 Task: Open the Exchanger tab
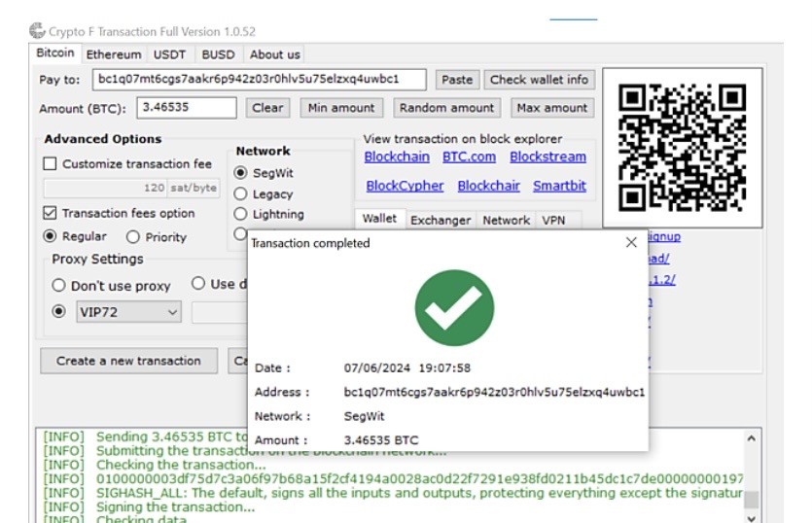(x=440, y=221)
